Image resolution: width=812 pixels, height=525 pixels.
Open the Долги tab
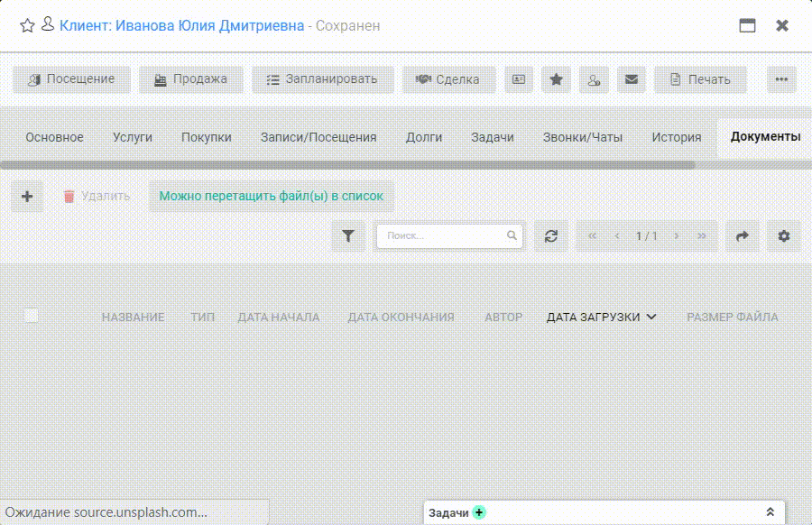(424, 137)
